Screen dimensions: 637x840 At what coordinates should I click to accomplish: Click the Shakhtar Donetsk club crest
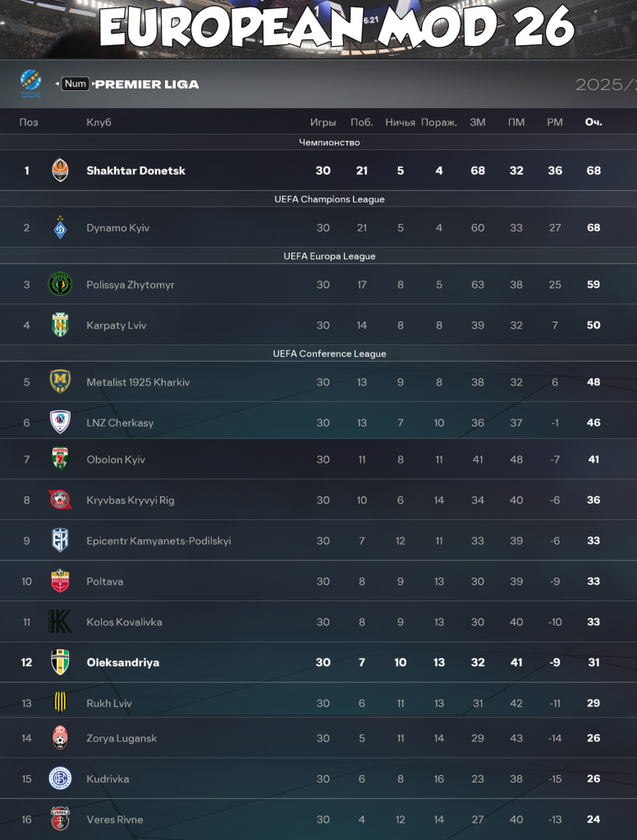tap(60, 171)
